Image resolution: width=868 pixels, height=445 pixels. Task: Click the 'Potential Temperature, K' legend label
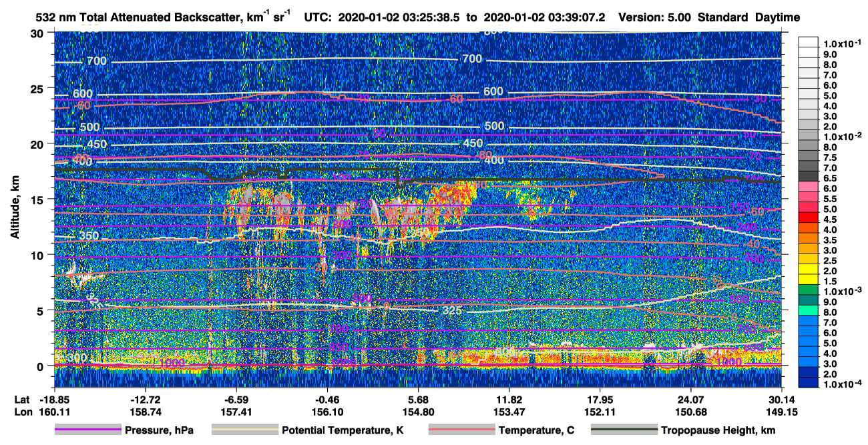pos(343,431)
